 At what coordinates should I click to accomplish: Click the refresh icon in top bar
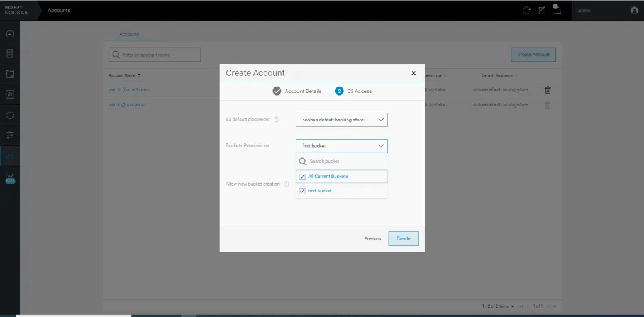[526, 11]
